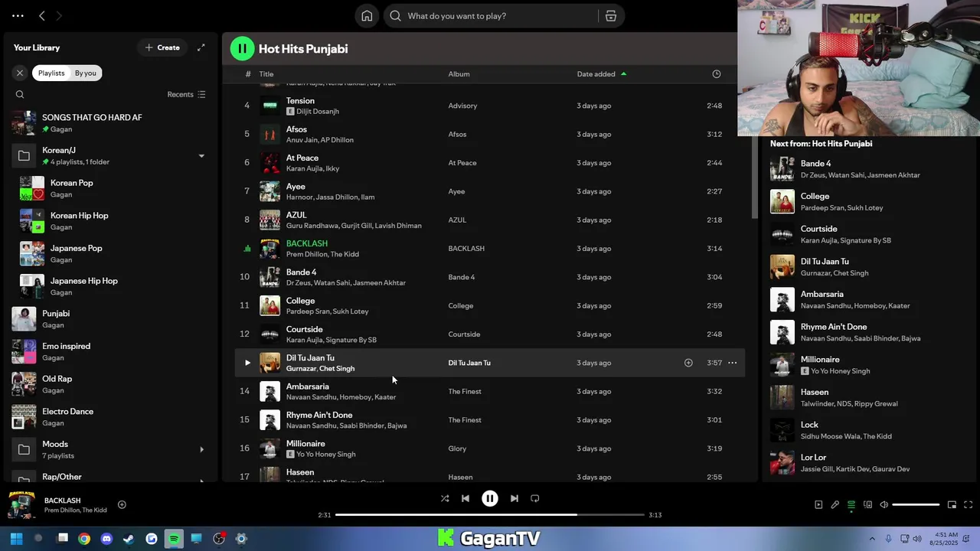Screen dimensions: 980x551
Task: Pause playback in the player bar
Action: pyautogui.click(x=490, y=498)
